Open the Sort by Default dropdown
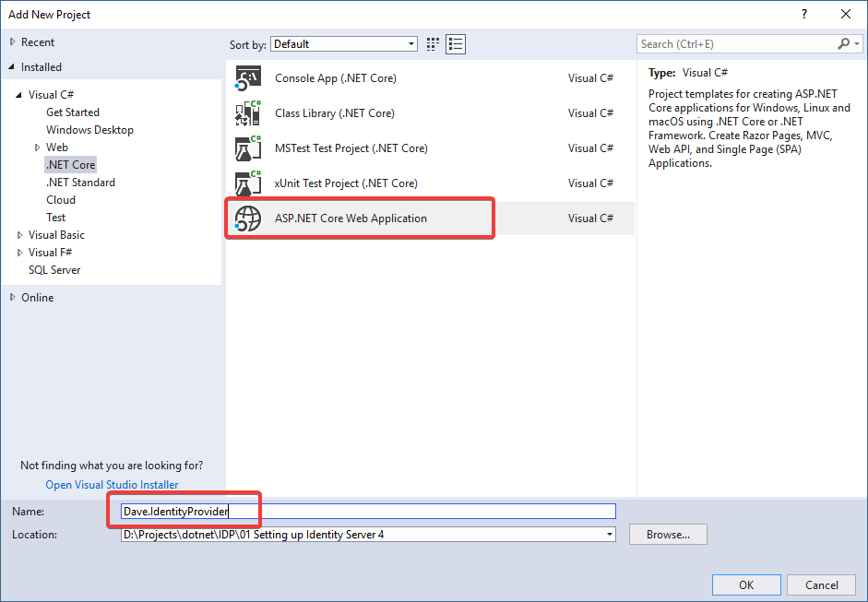 tap(344, 44)
